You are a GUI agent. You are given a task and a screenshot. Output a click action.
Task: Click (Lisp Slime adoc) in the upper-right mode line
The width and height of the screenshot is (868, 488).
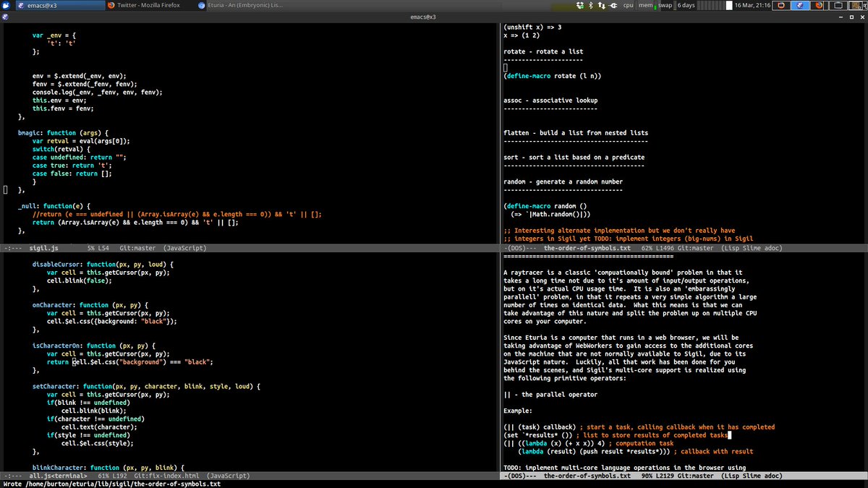pos(750,247)
